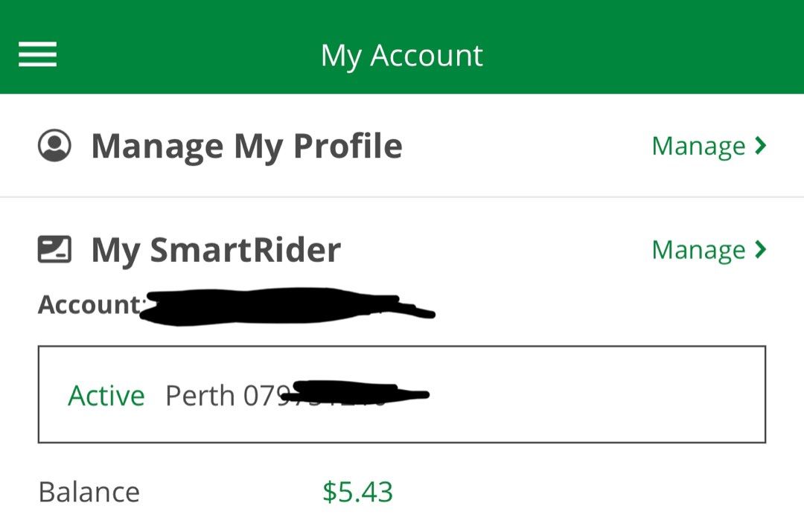Select the card status shown in green

[106, 395]
